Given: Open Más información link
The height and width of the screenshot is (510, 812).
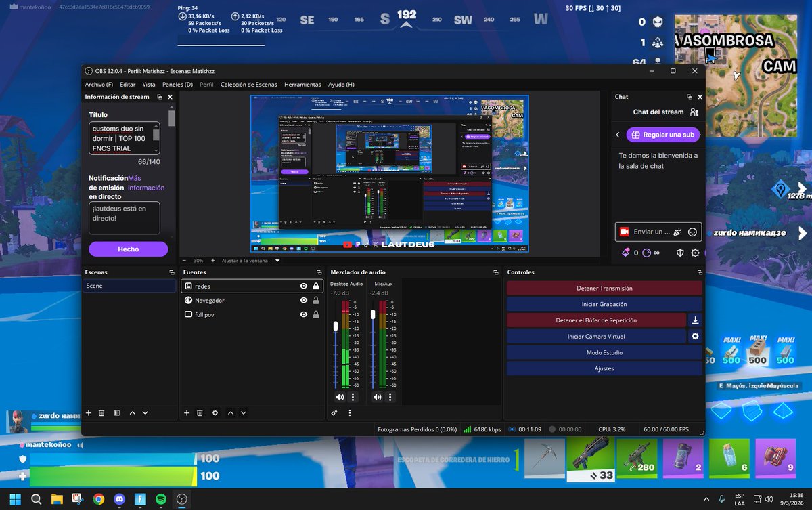Looking at the screenshot, I should (x=145, y=183).
